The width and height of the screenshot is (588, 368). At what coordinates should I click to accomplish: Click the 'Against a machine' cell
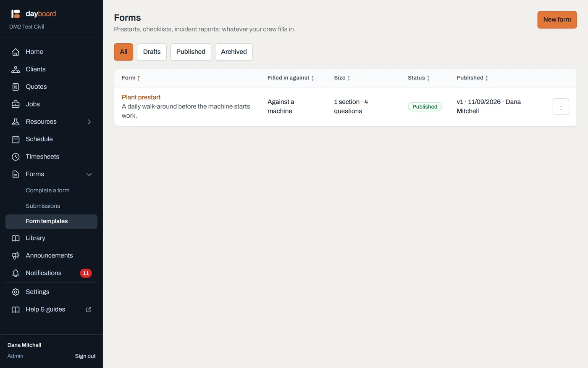coord(281,106)
